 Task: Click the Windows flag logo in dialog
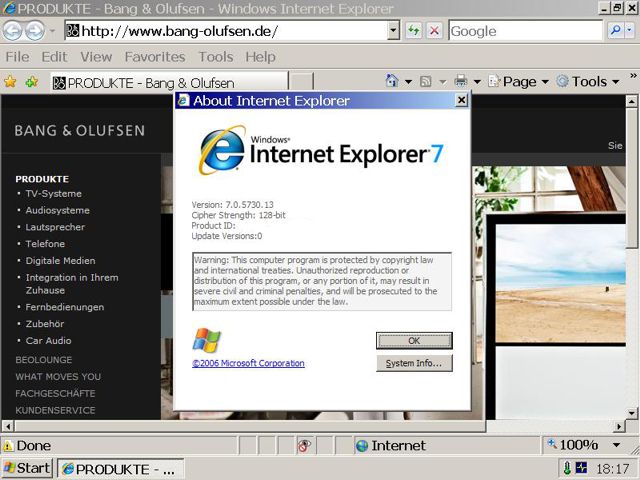[207, 340]
